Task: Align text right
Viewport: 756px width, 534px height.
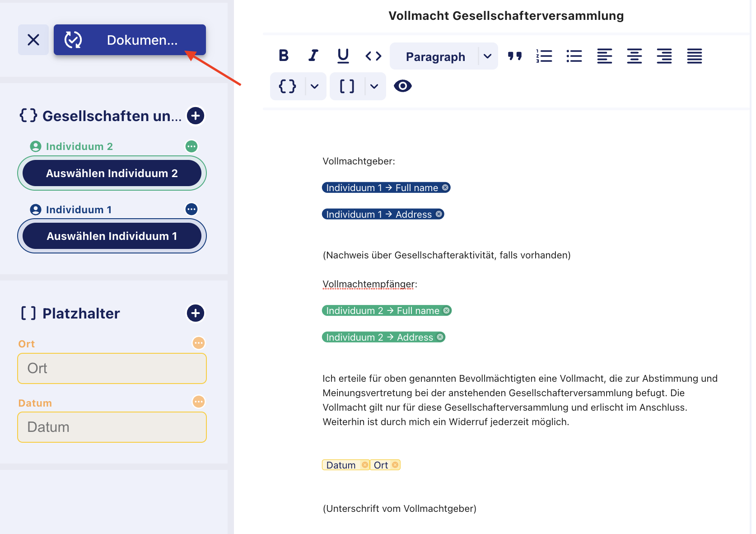Action: coord(664,56)
